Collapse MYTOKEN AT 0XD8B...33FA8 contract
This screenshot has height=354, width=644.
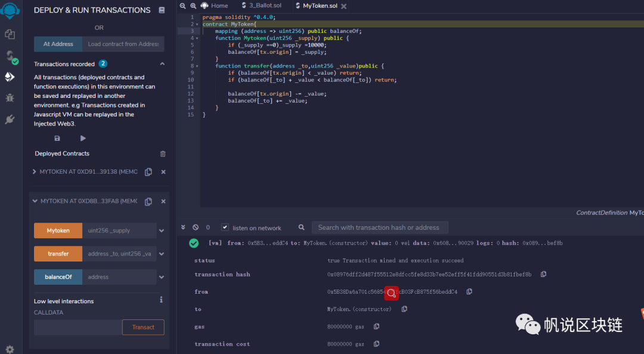[35, 201]
